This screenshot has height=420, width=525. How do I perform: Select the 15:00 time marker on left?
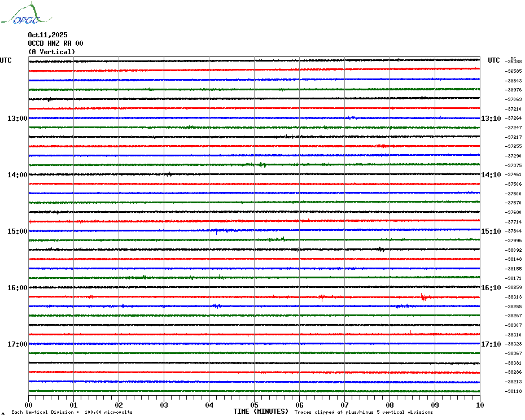click(17, 231)
